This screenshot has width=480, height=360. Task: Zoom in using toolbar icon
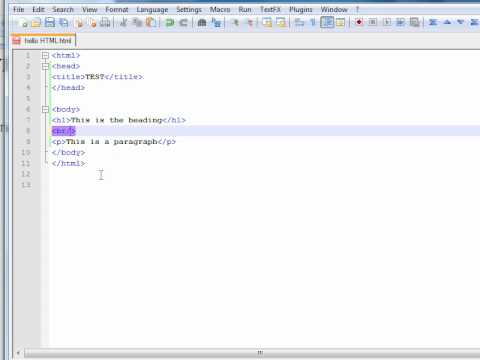[236, 23]
